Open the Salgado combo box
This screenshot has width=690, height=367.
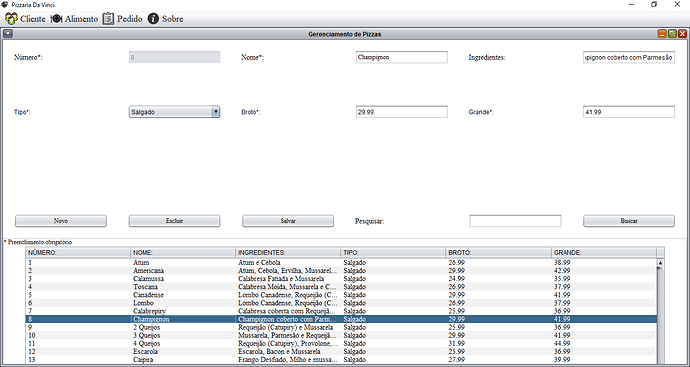click(174, 112)
